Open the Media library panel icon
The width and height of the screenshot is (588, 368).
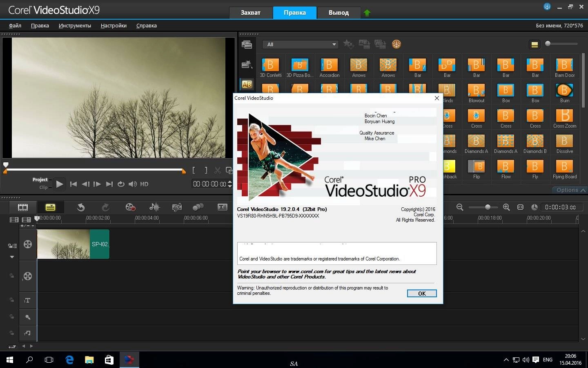pyautogui.click(x=247, y=45)
